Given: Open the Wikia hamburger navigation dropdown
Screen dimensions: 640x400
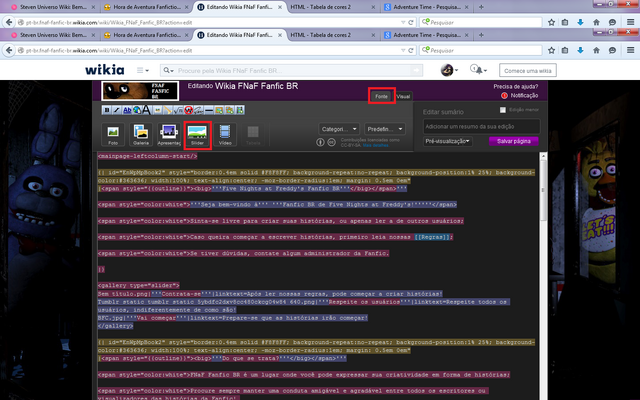Looking at the screenshot, I should (x=142, y=70).
